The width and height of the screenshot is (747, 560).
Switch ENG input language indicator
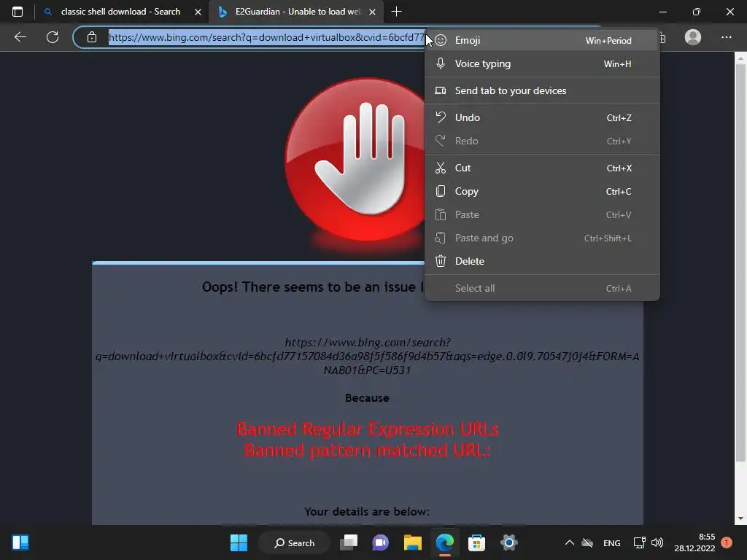click(612, 542)
